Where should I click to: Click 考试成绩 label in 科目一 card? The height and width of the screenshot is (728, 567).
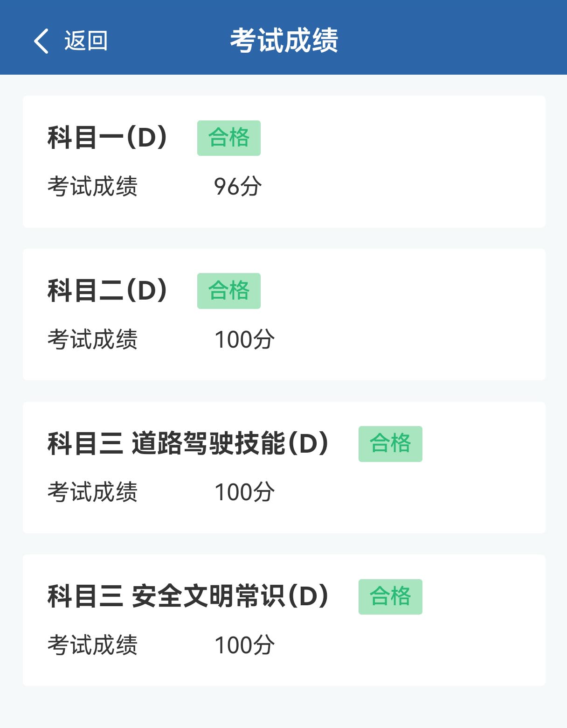pos(92,187)
